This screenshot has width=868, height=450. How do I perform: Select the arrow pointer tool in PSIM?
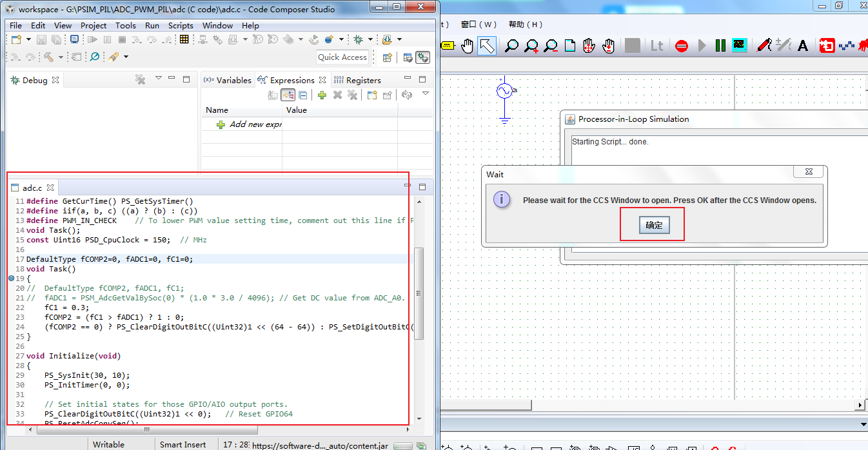487,46
